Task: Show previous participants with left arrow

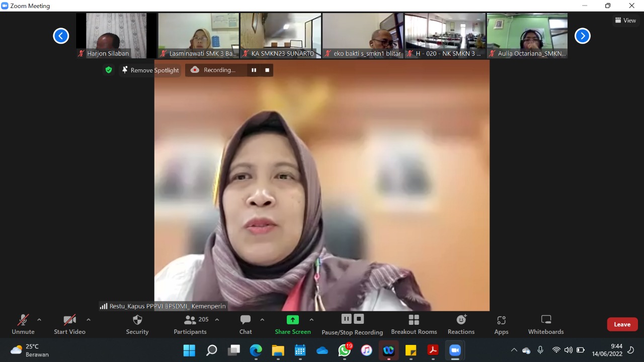Action: (61, 36)
